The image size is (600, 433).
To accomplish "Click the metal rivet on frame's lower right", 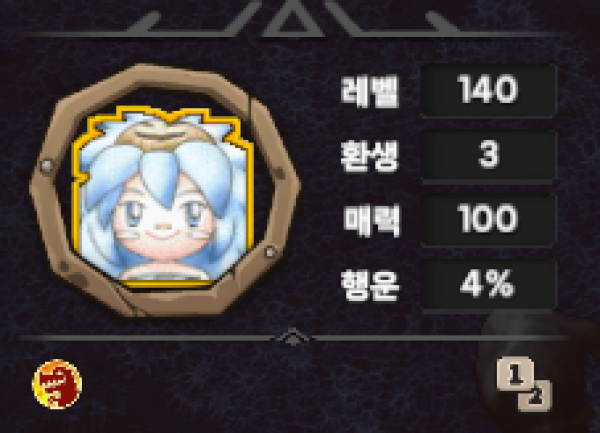I will tap(271, 251).
